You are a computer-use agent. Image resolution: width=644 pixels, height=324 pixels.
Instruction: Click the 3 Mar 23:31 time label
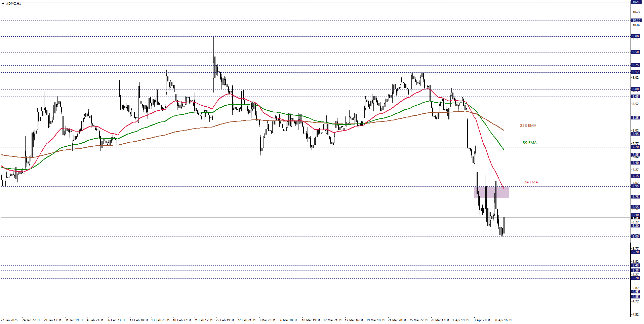point(267,320)
